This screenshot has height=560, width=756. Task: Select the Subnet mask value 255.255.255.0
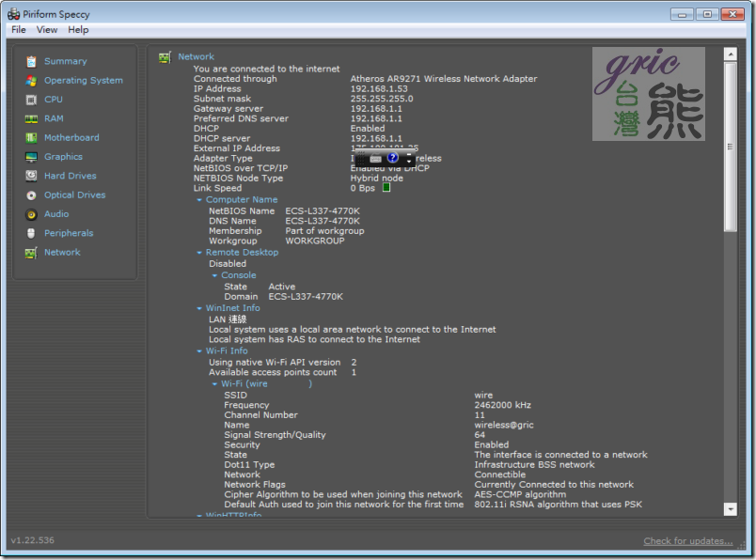382,99
